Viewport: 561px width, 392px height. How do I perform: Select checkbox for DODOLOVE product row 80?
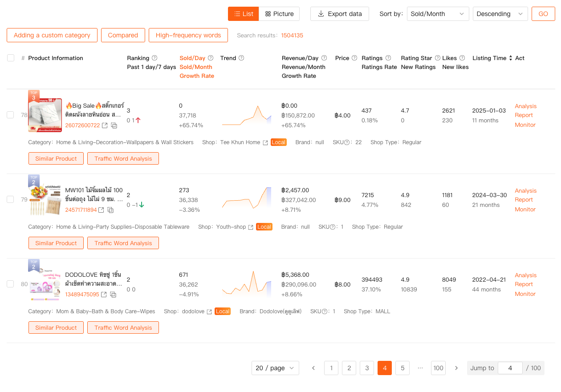click(10, 284)
